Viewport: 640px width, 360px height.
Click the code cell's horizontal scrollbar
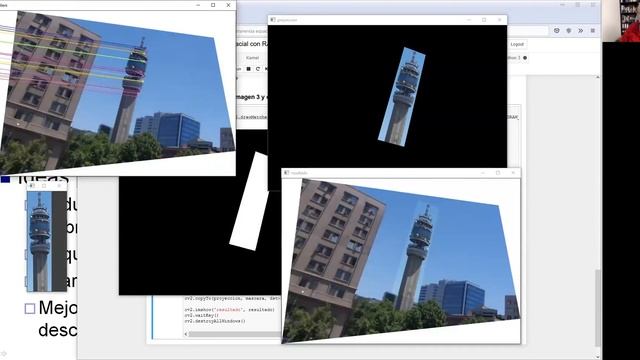pyautogui.click(x=235, y=334)
